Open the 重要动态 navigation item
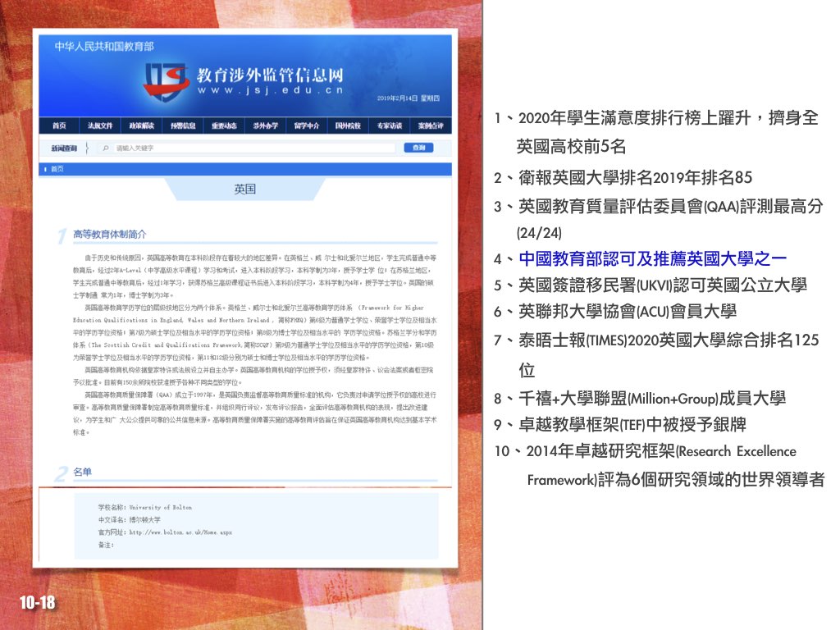The height and width of the screenshot is (630, 840). 224,126
